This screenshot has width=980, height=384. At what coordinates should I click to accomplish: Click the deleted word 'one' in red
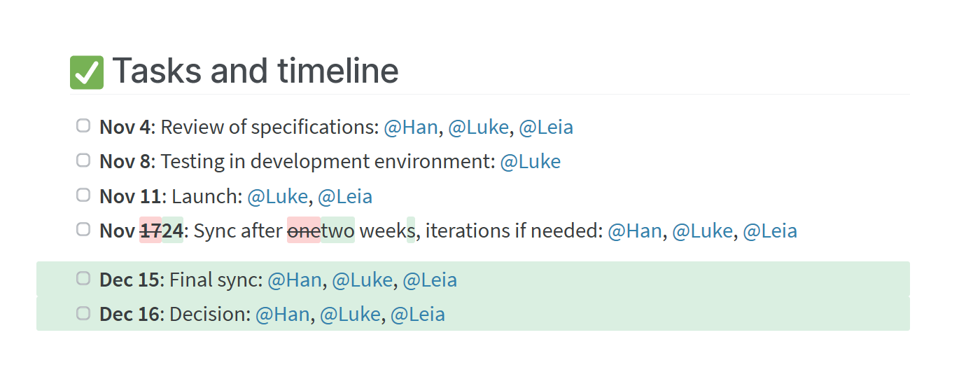pos(304,231)
